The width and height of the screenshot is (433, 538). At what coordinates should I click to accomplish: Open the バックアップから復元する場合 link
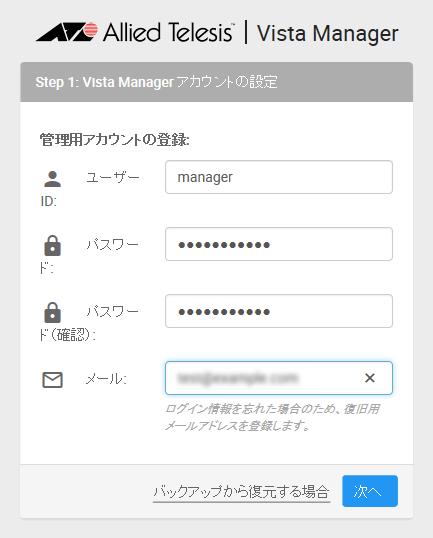pos(241,492)
